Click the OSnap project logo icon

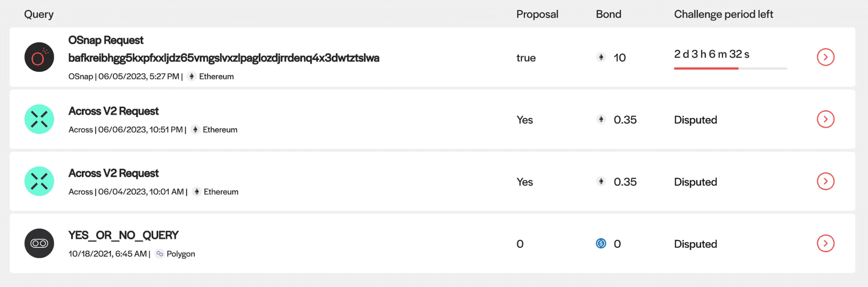point(39,57)
